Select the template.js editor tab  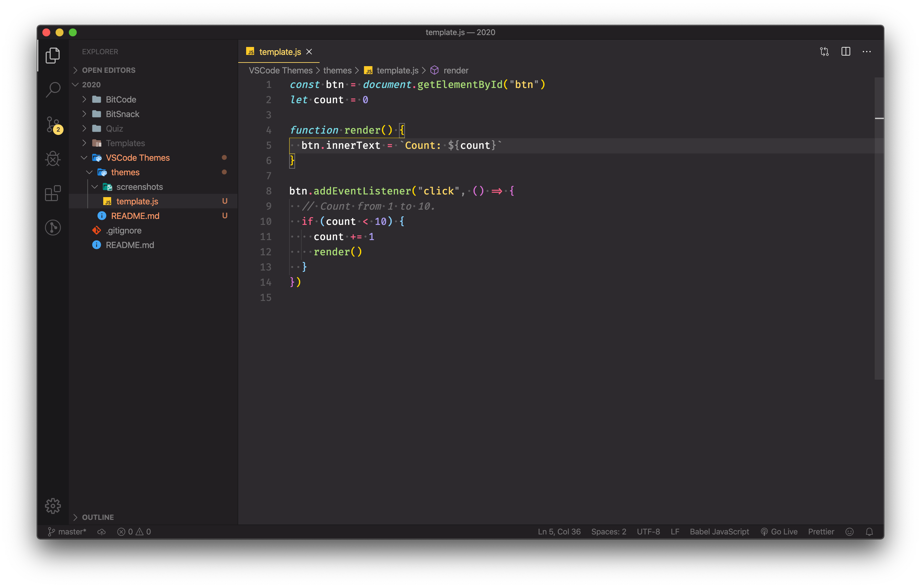[x=280, y=52]
